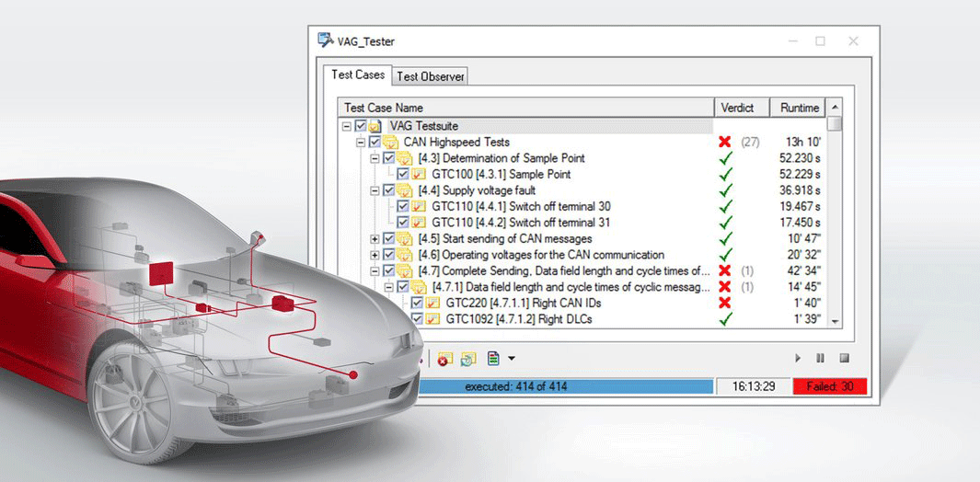Click the VAG Testsuite folder icon
This screenshot has width=980, height=482.
coord(375,126)
